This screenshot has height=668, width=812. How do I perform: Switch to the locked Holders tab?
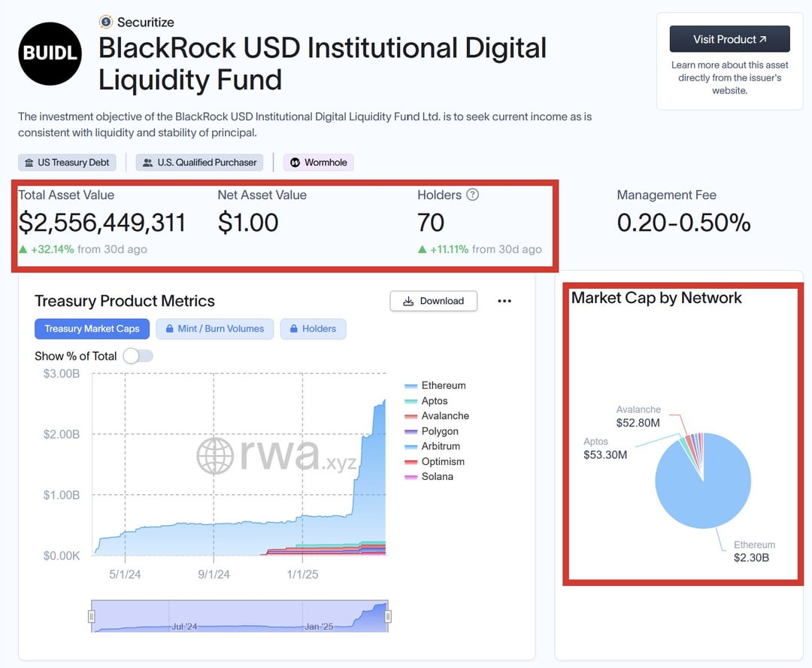[x=314, y=329]
